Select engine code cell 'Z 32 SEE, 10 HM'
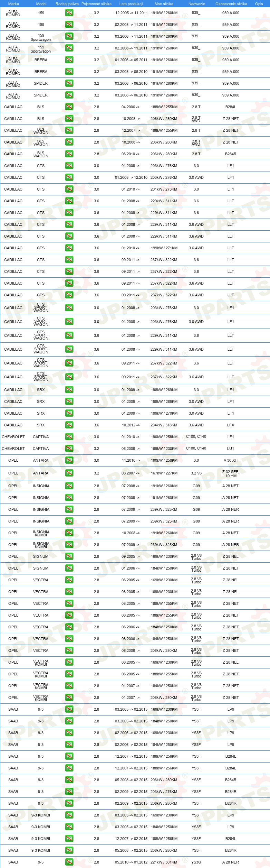Viewport: 270px width, 868px height. (x=231, y=474)
